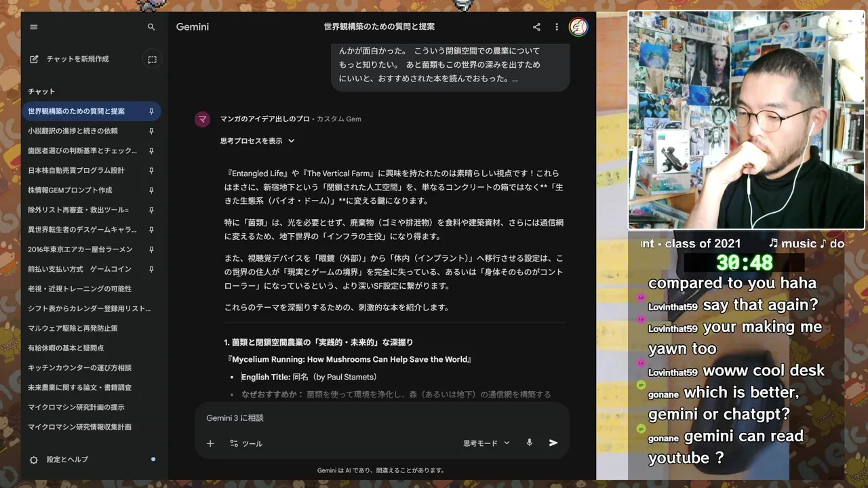Viewport: 868px width, 488px height.
Task: Open the Google account avatar
Action: [578, 27]
